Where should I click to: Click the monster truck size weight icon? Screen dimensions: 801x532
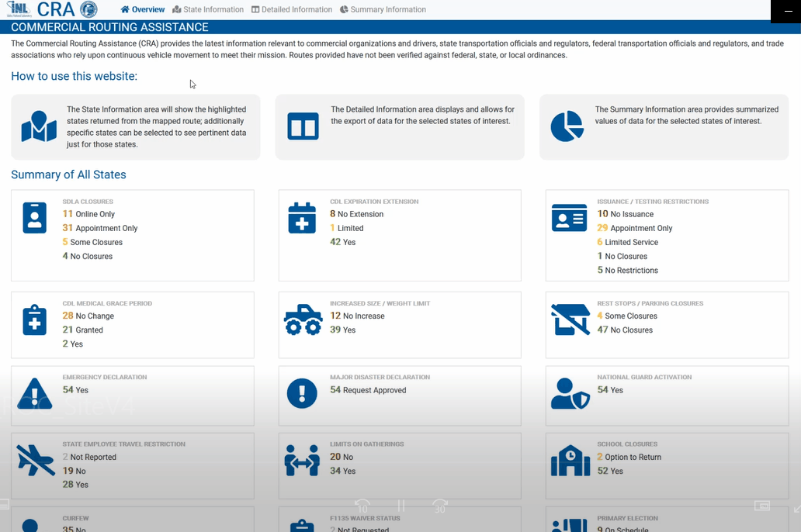(303, 320)
